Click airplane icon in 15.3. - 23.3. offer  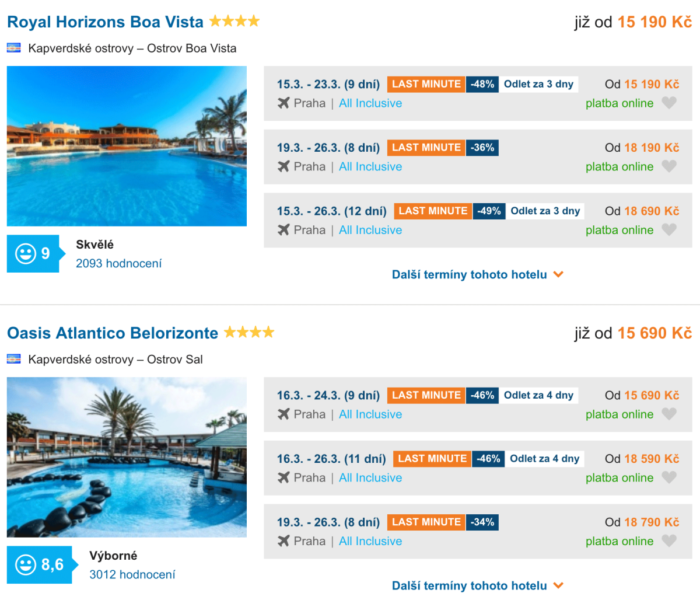[x=283, y=103]
